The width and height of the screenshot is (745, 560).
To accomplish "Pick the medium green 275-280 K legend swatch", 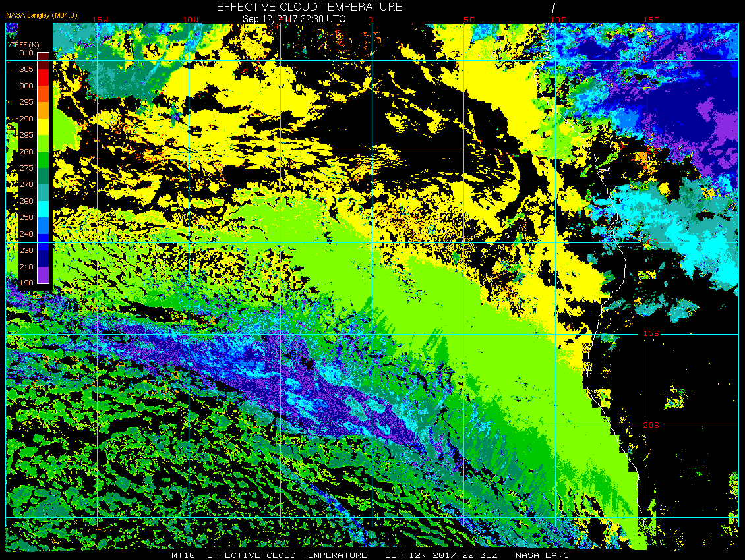I will [44, 160].
